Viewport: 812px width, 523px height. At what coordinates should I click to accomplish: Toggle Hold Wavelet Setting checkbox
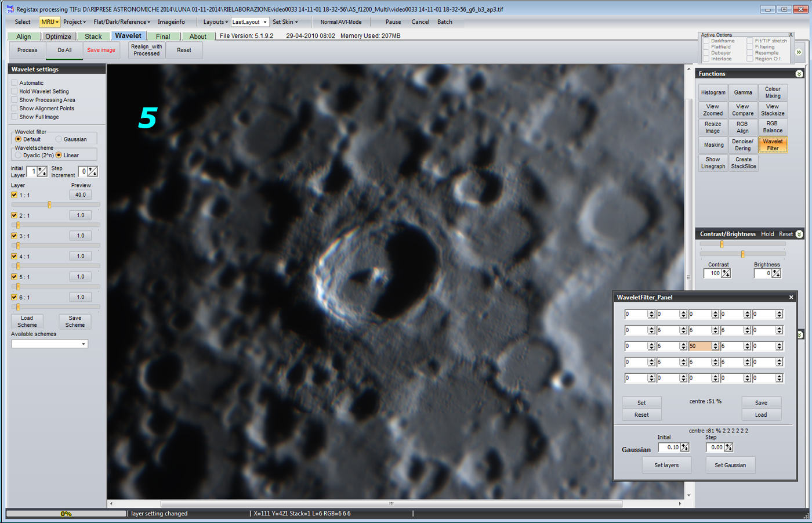(x=14, y=92)
